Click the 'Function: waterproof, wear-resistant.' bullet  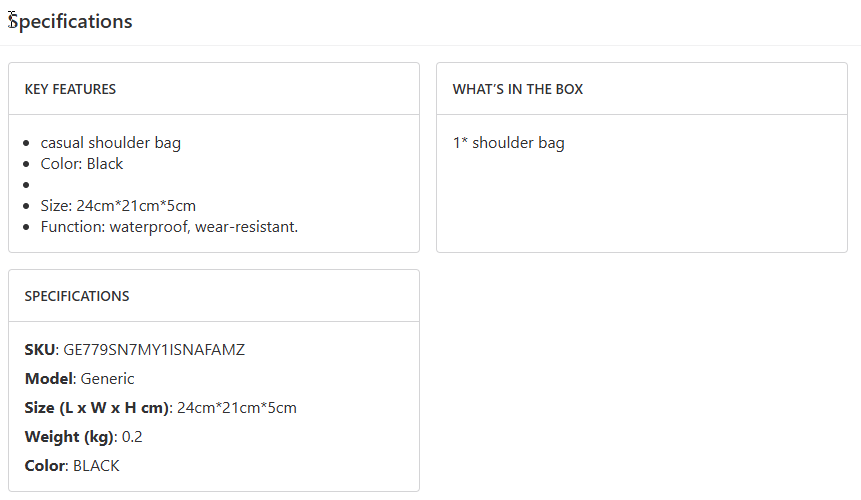coord(169,227)
